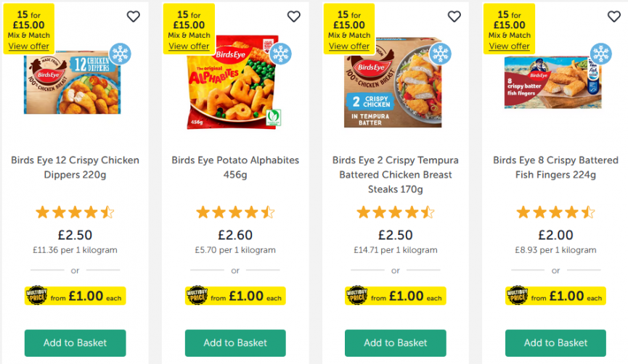Screen dimensions: 628x364
Task: Open the Birds Eye 2 Crispy Tempura title link
Action: click(395, 174)
